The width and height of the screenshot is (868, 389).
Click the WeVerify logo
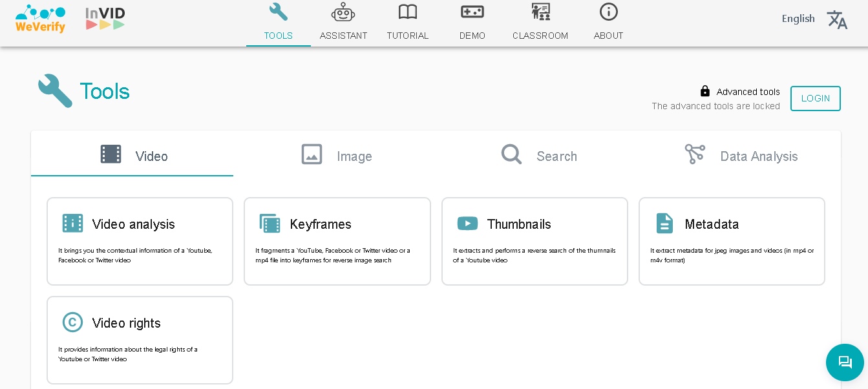coord(40,19)
